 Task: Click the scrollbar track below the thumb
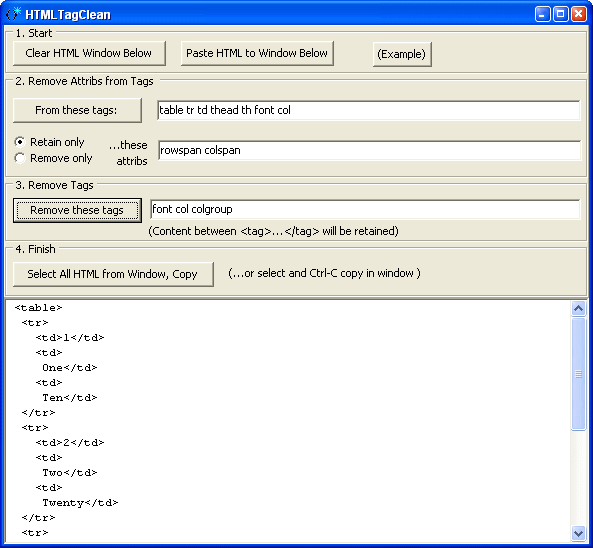pyautogui.click(x=578, y=478)
